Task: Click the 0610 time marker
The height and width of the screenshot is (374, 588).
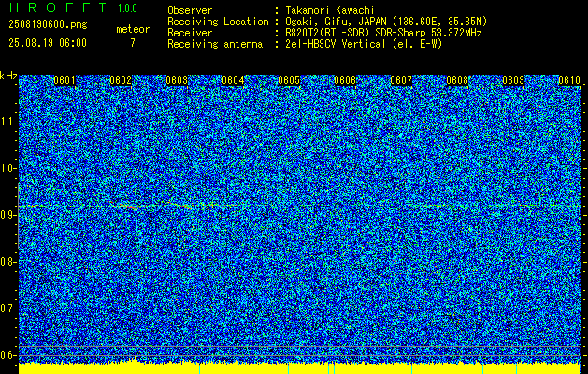Action: 569,80
